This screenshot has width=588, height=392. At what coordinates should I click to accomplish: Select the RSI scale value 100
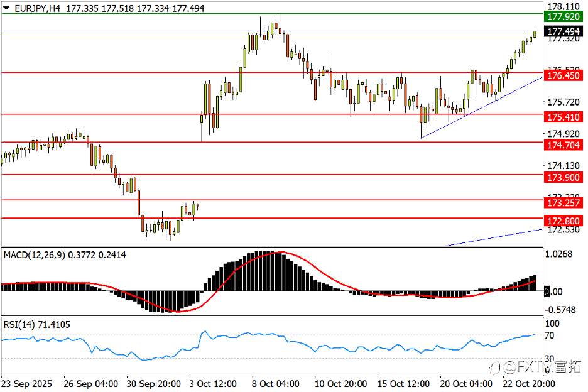[x=552, y=324]
